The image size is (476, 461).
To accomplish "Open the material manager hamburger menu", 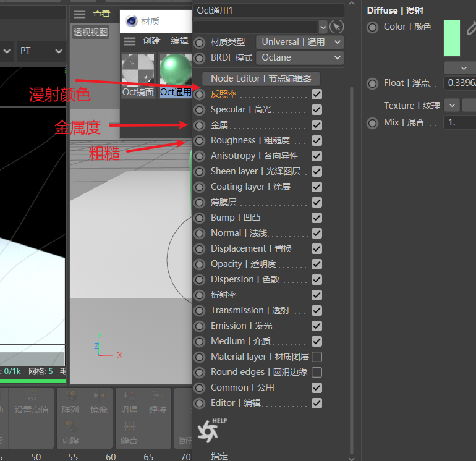I will coord(130,41).
